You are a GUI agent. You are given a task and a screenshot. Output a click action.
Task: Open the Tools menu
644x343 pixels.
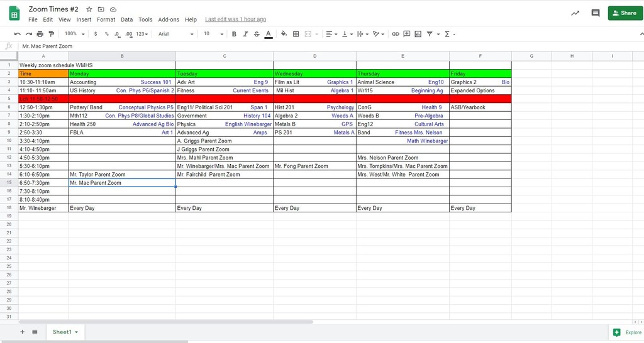coord(145,19)
